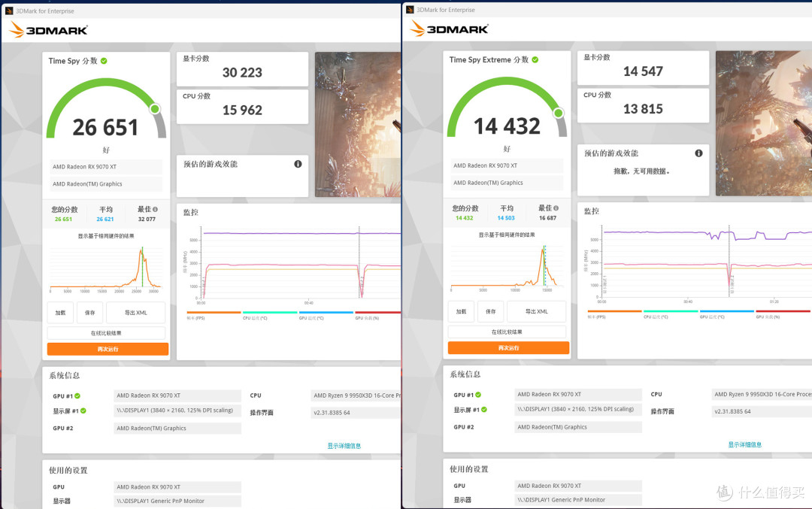Click info icon next to 最佳 16 687
Viewport: 812px width, 509px height.
(556, 208)
